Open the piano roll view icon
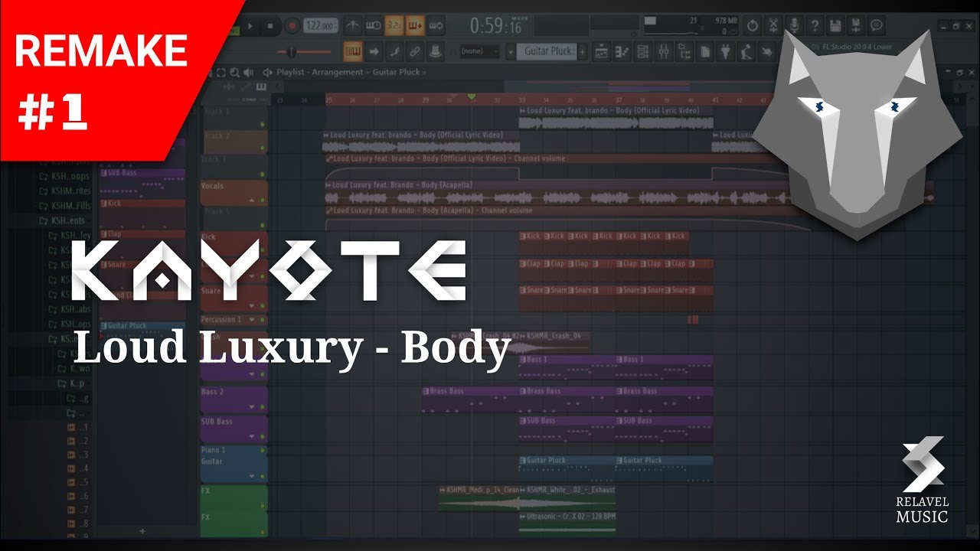Image resolution: width=980 pixels, height=551 pixels. tap(622, 51)
